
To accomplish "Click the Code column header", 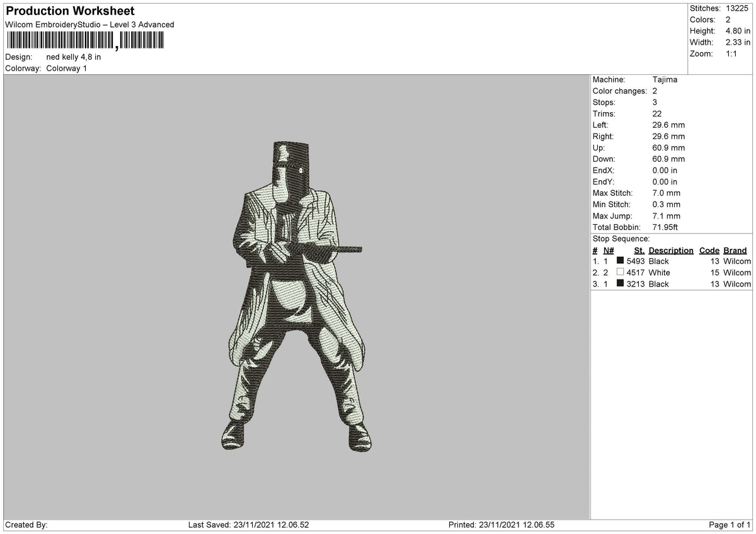I will tap(709, 250).
